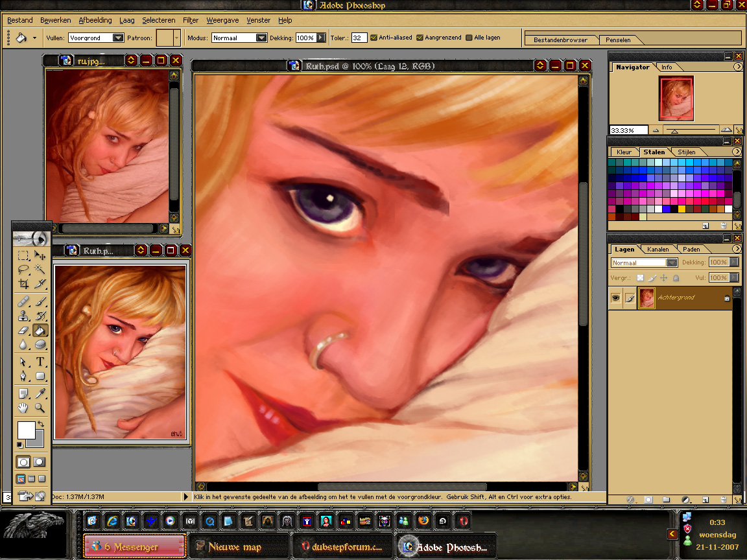Viewport: 747px width, 560px height.
Task: Select the Move tool
Action: tap(40, 256)
